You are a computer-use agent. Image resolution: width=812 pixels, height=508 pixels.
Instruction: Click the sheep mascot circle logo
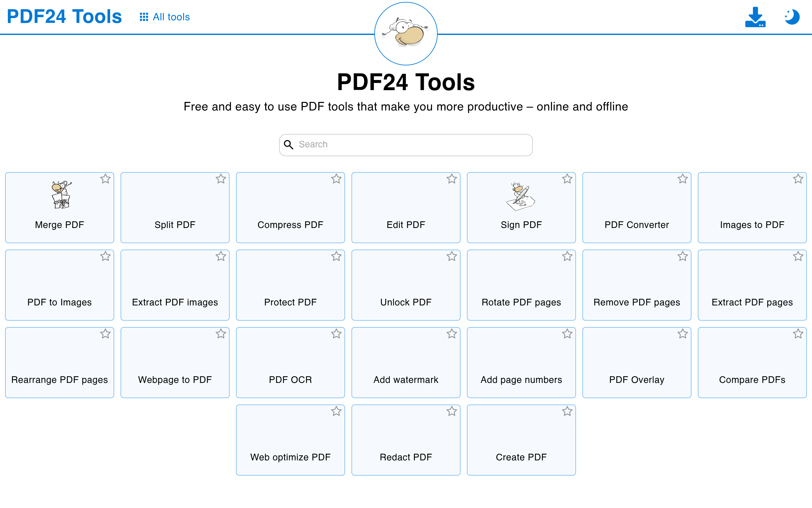(406, 34)
